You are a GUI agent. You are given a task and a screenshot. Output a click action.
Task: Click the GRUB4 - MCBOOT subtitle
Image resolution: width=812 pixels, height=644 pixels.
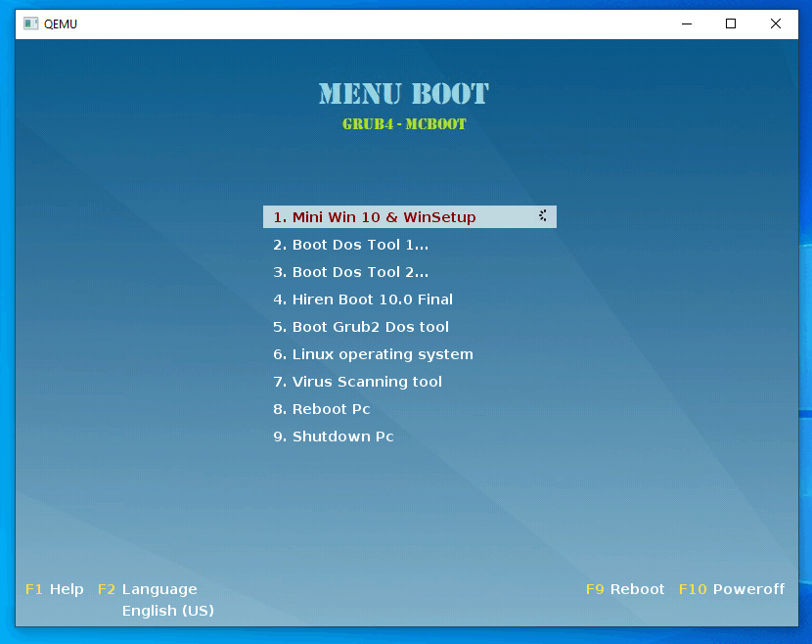(404, 124)
